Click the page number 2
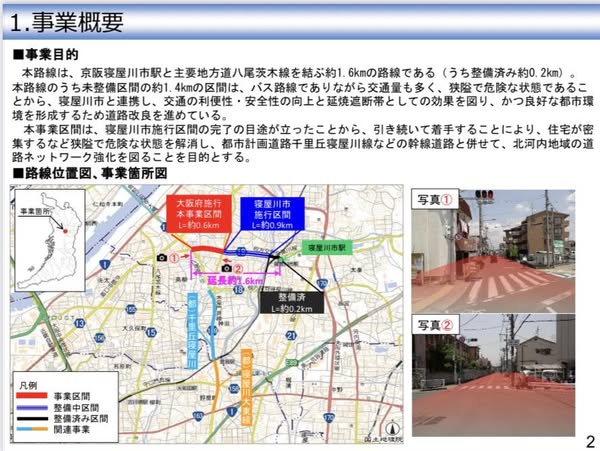Image resolution: width=600 pixels, height=451 pixels. [587, 436]
